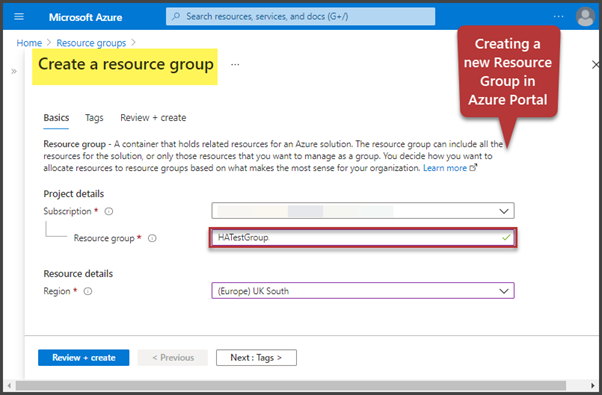
Task: Click the Review + create button
Action: [84, 358]
